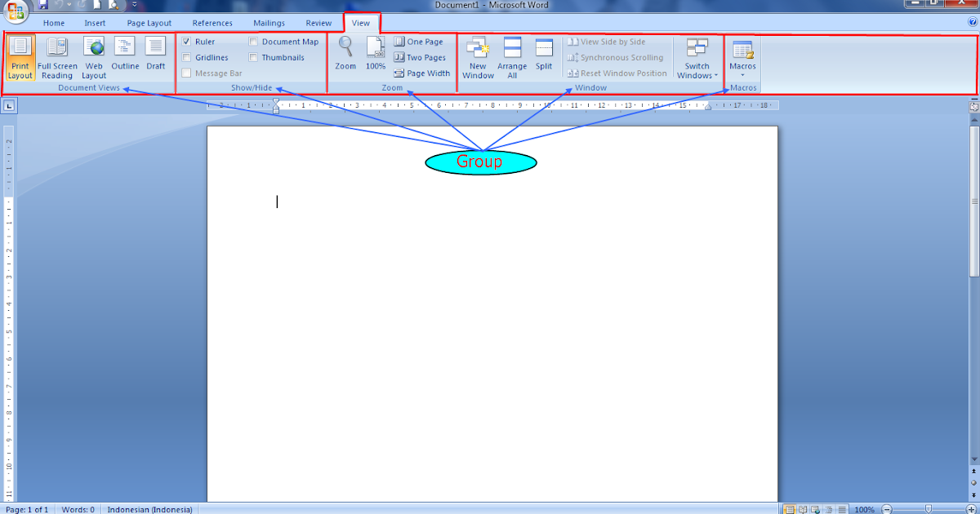Open the References ribbon tab
This screenshot has height=514, width=980.
pos(212,23)
